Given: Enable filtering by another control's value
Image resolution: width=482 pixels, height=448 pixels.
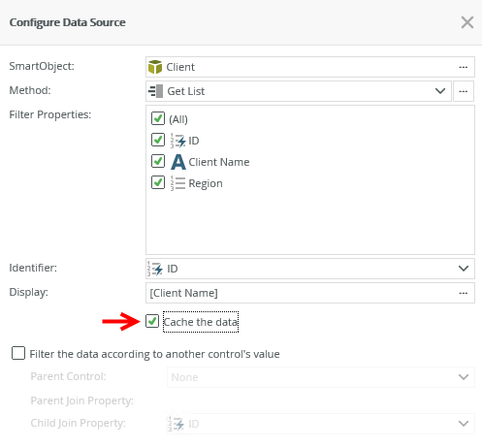Looking at the screenshot, I should point(18,353).
